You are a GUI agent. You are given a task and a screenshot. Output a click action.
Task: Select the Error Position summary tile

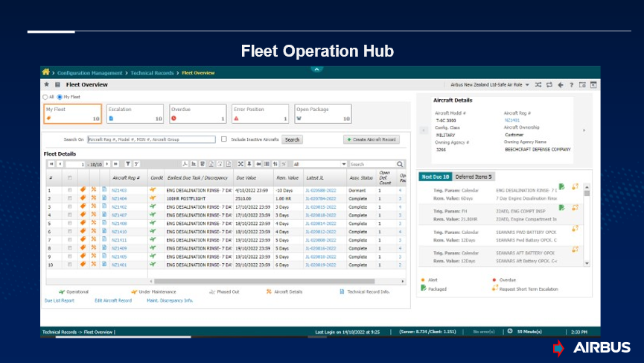pos(261,113)
